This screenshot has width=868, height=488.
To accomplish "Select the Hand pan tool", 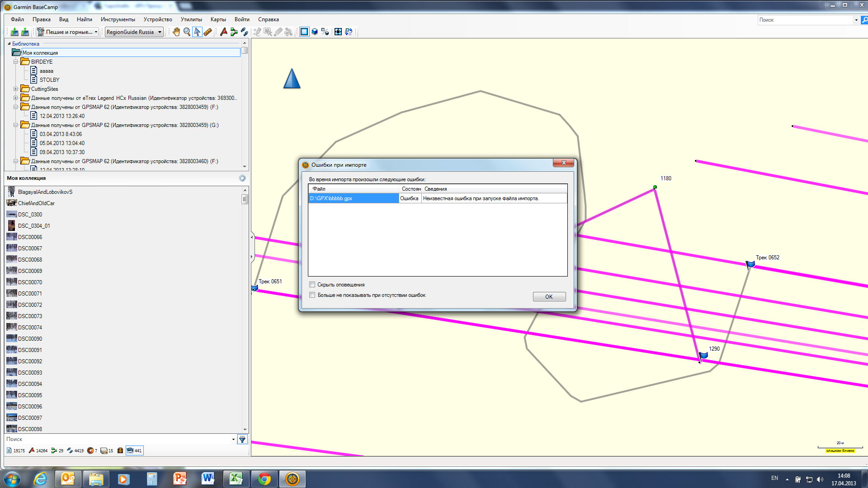I will (176, 32).
